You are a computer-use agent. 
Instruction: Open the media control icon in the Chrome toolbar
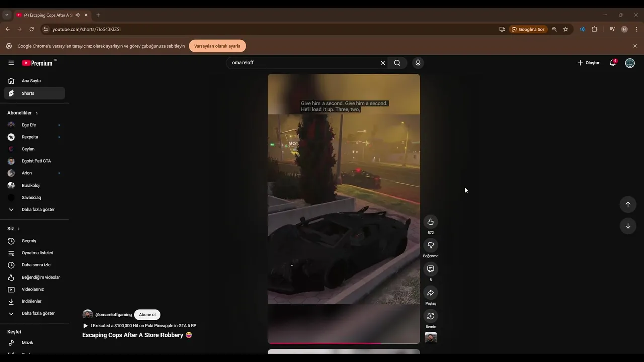612,29
